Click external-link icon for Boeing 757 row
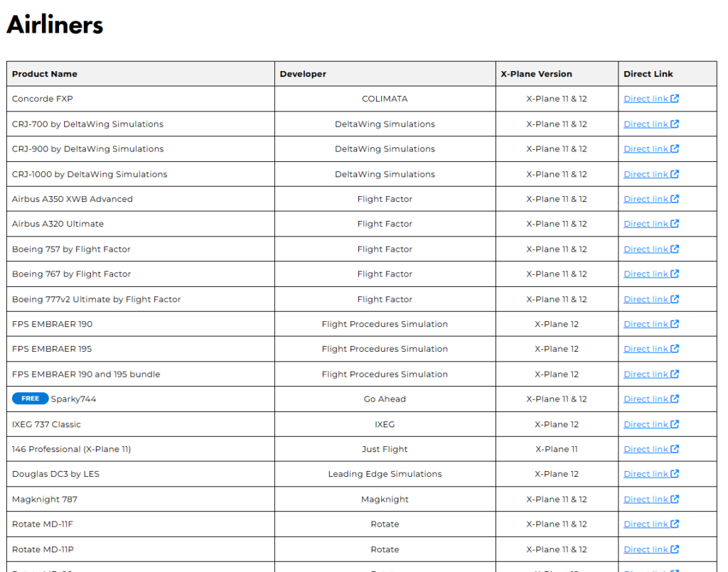This screenshot has height=572, width=728. (x=675, y=249)
